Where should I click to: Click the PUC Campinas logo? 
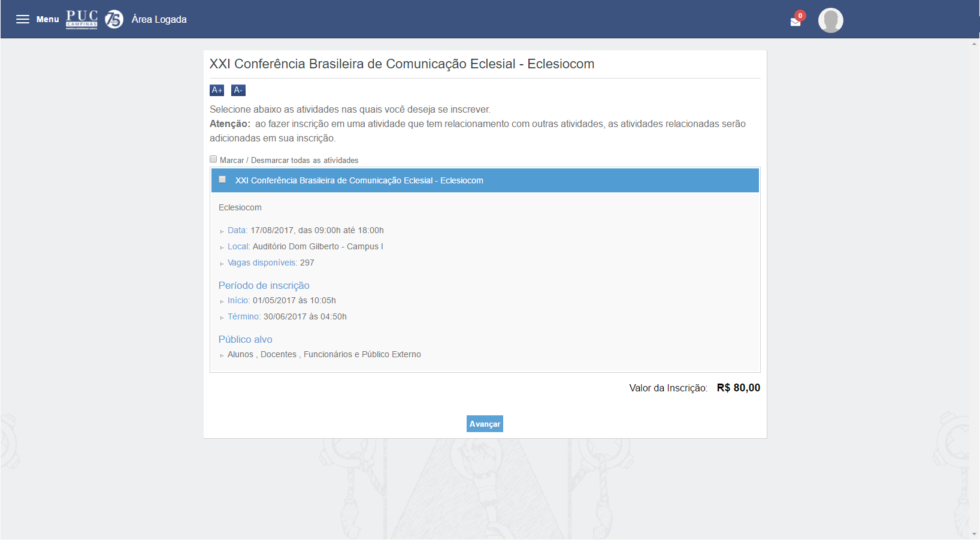81,19
